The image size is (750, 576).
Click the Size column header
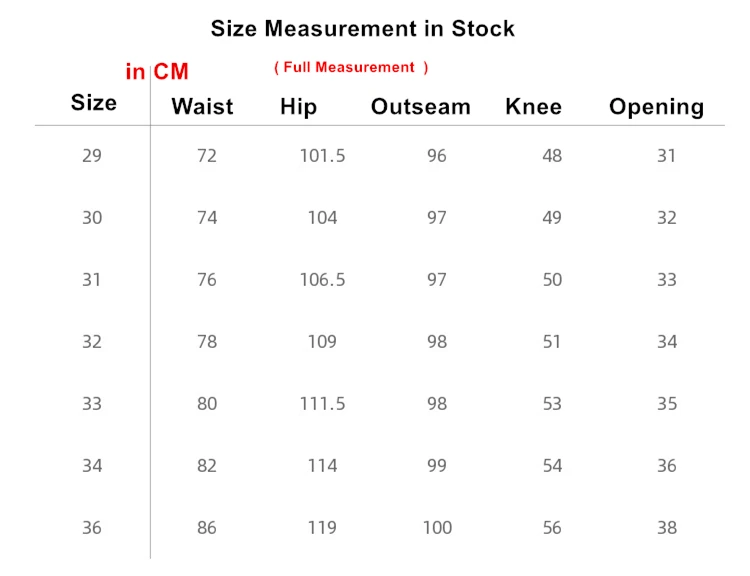(x=93, y=103)
